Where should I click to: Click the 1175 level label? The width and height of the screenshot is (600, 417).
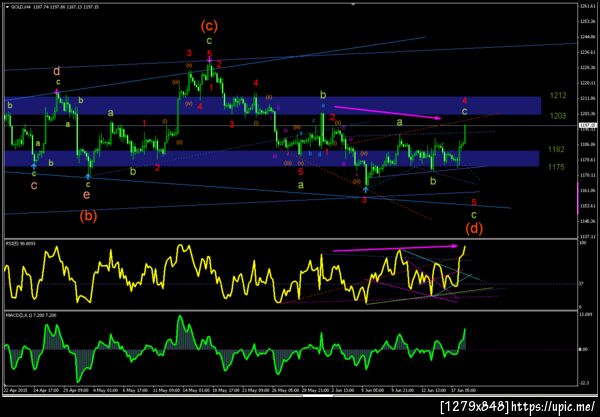coord(556,167)
